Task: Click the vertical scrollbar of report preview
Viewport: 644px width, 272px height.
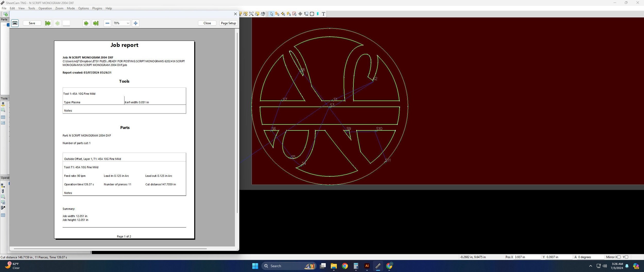Action: [237, 123]
